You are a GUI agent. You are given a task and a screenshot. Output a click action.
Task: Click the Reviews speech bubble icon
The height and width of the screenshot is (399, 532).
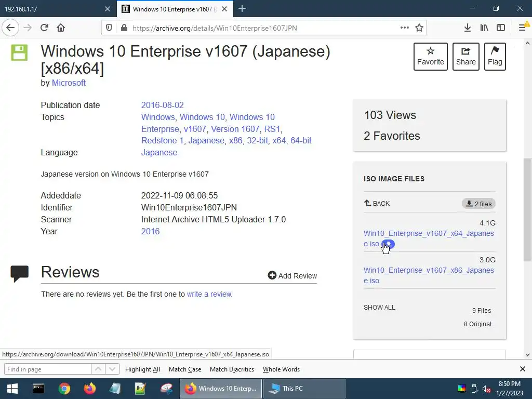[x=20, y=274]
